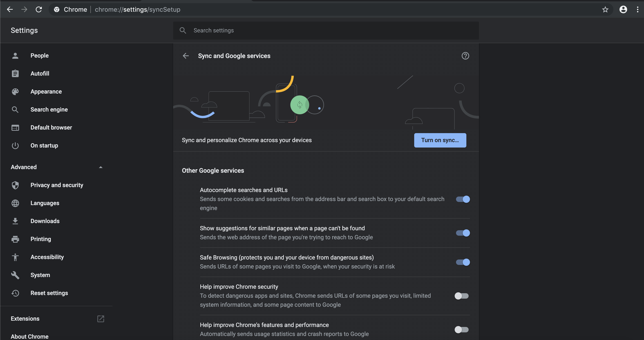644x340 pixels.
Task: Select On startup in sidebar
Action: 44,145
